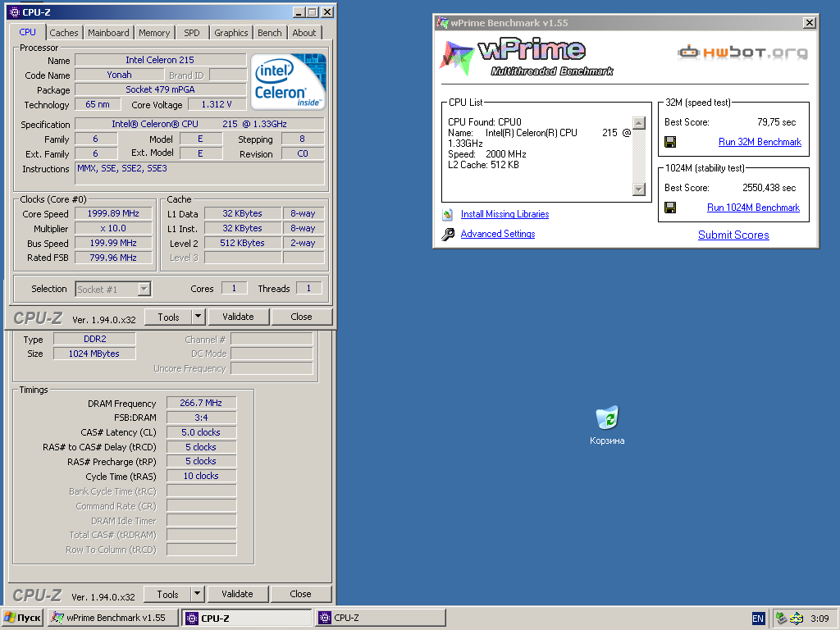
Task: Open the Bench tab
Action: click(x=269, y=33)
